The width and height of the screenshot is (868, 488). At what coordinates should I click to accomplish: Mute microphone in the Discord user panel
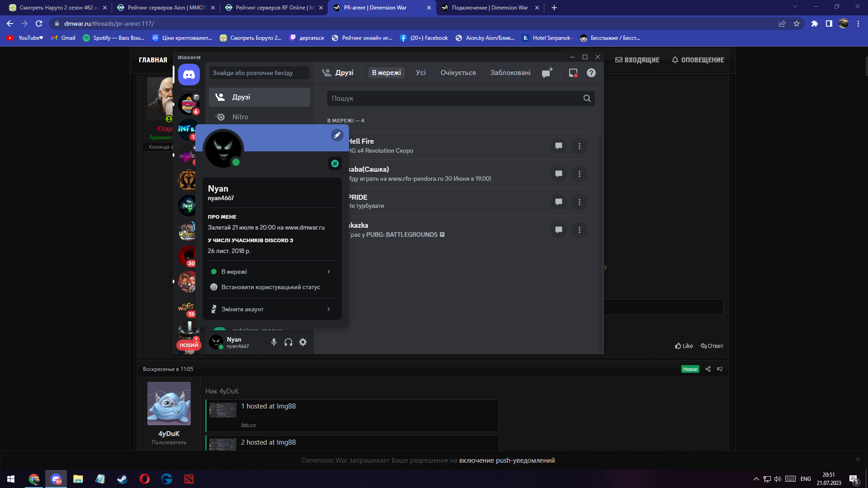click(274, 342)
